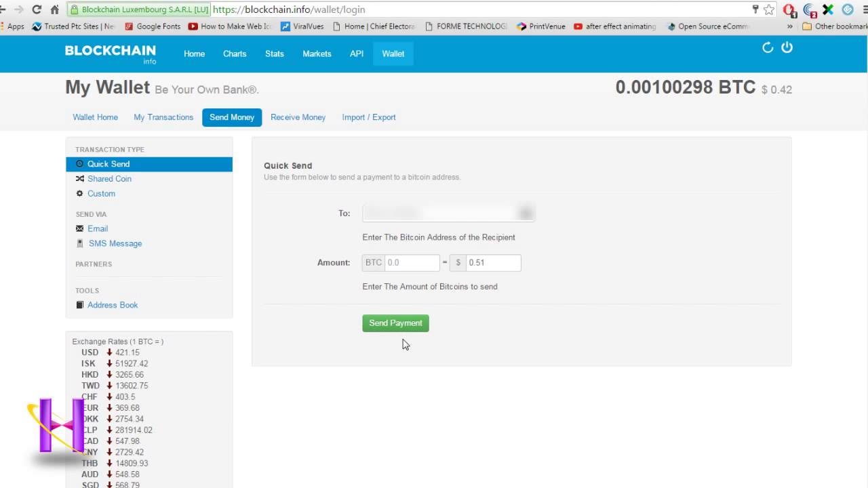Click the saved password key icon
Viewport: 868px width, 488px height.
pyautogui.click(x=755, y=9)
